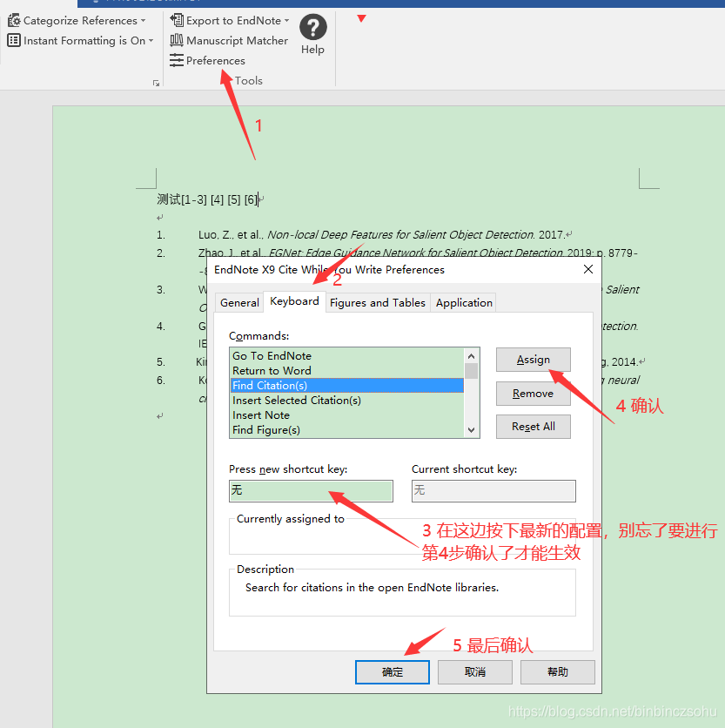Select Return to Word command
The height and width of the screenshot is (728, 725).
tap(346, 370)
